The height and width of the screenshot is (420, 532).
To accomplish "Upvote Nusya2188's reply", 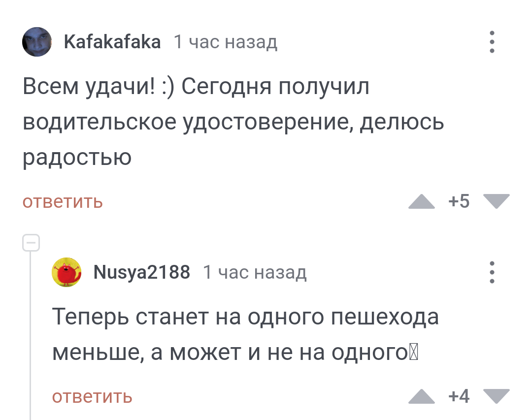I will tap(422, 396).
